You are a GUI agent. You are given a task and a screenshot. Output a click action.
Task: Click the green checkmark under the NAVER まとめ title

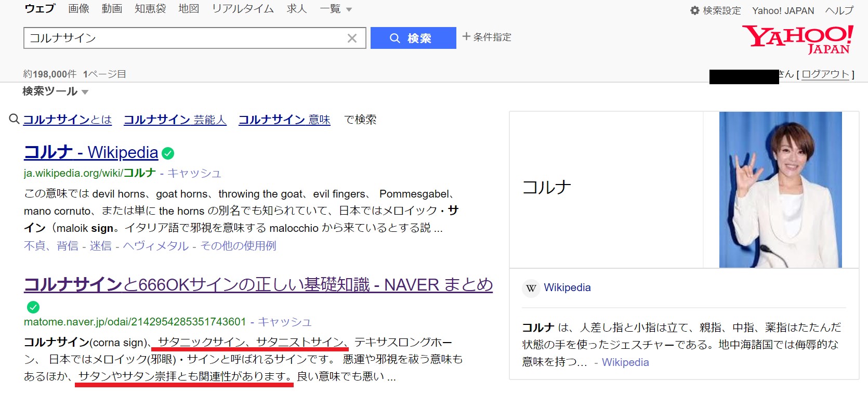click(x=33, y=307)
